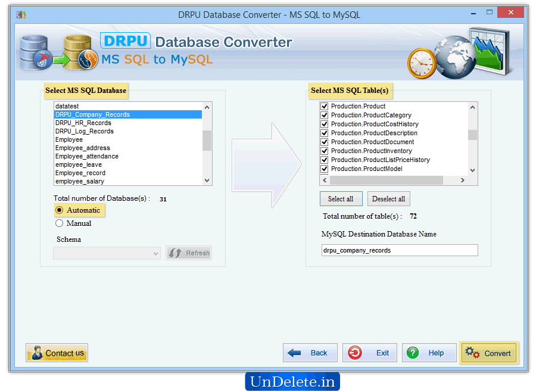Image resolution: width=536 pixels, height=392 pixels.
Task: Select Employee_address database
Action: coord(128,148)
